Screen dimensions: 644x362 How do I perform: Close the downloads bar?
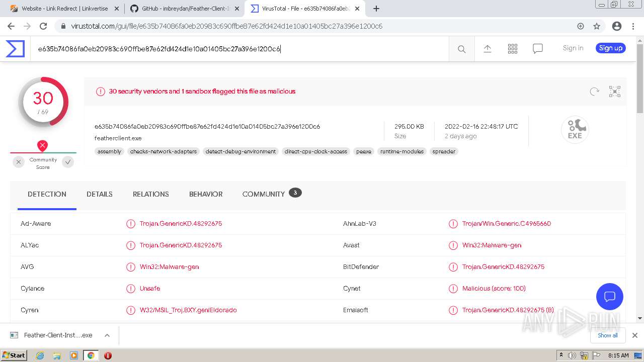pyautogui.click(x=635, y=335)
